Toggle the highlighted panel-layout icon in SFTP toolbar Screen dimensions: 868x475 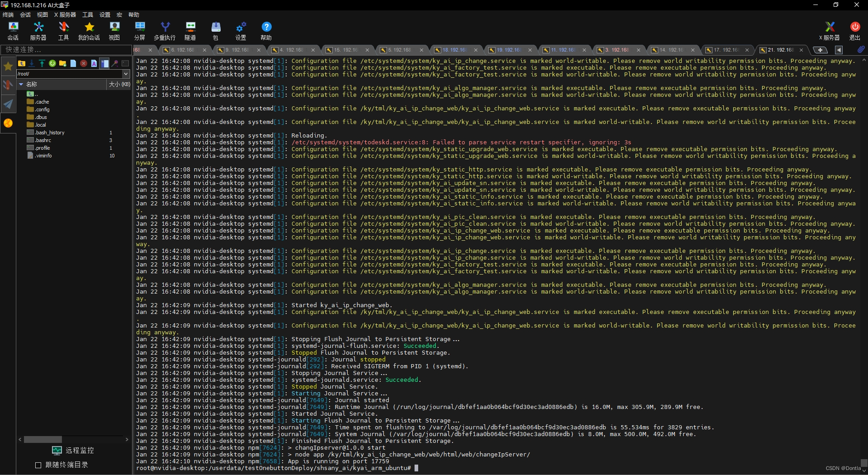(104, 63)
